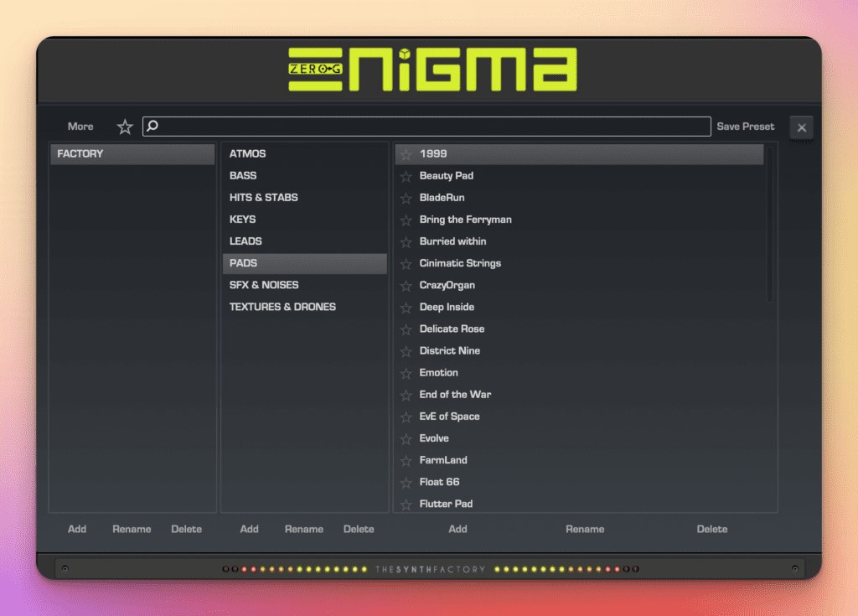Favorite the BladeRun preset star
Image resolution: width=858 pixels, height=616 pixels.
pos(406,199)
